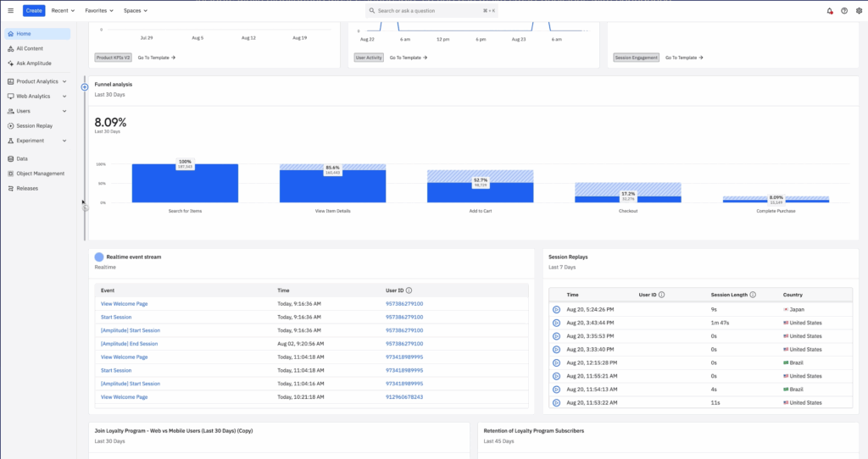This screenshot has width=868, height=459.
Task: Go to Ask Amplitude
Action: tap(34, 64)
